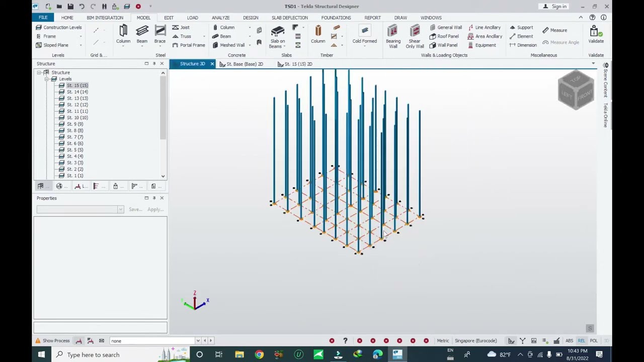Viewport: 644px width, 362px height.
Task: Click the General Wall tool
Action: [x=445, y=28]
